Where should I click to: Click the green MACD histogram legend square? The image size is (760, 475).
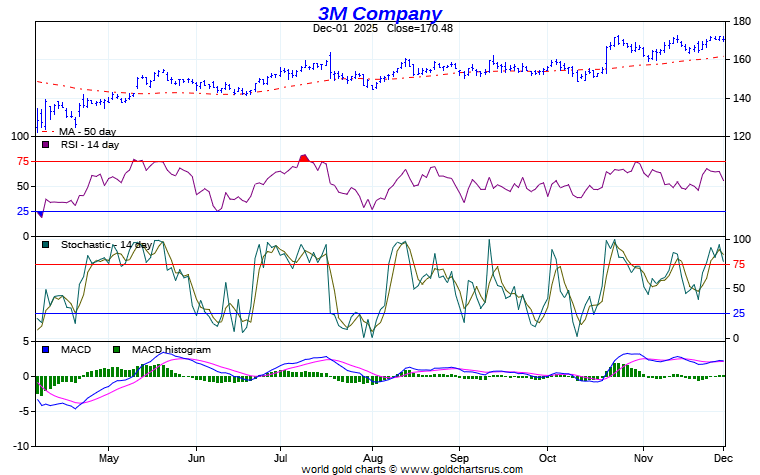117,350
